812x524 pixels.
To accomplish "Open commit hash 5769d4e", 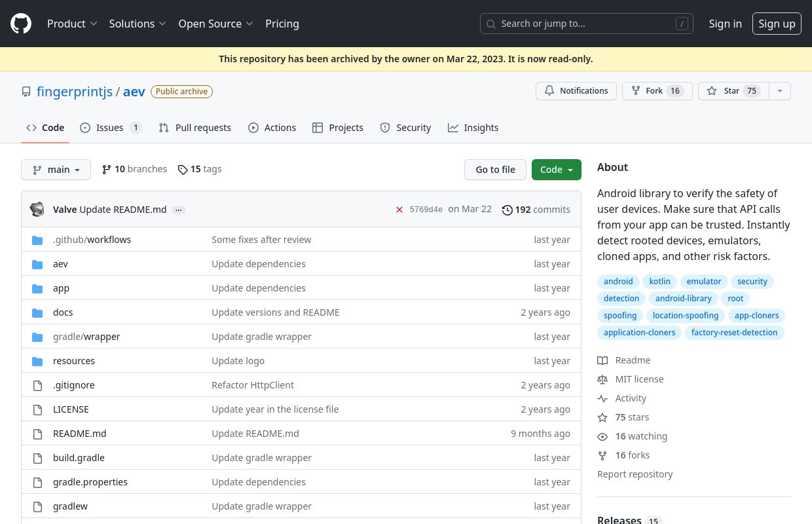I will pyautogui.click(x=426, y=210).
